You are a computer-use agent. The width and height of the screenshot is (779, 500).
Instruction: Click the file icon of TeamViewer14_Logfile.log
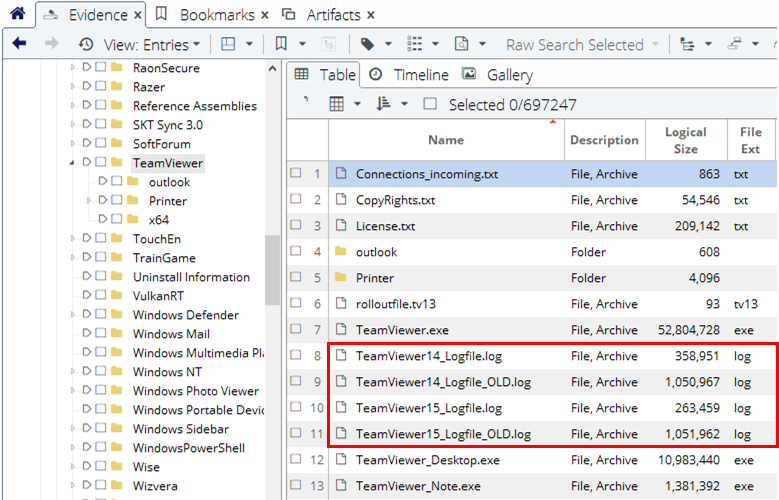tap(341, 355)
